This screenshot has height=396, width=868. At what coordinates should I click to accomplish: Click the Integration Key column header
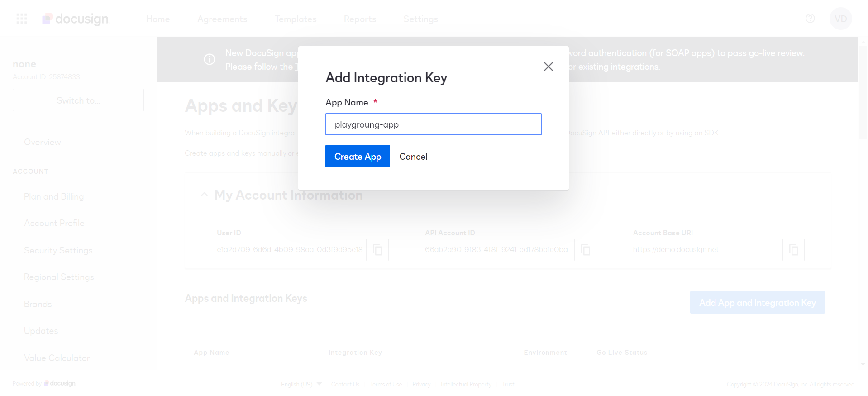[355, 353]
